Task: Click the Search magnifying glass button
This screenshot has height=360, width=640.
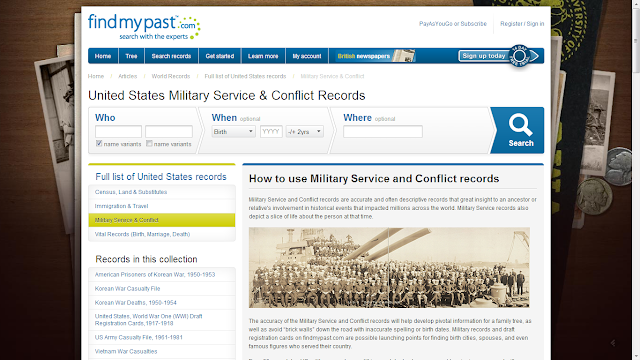Action: click(x=520, y=131)
